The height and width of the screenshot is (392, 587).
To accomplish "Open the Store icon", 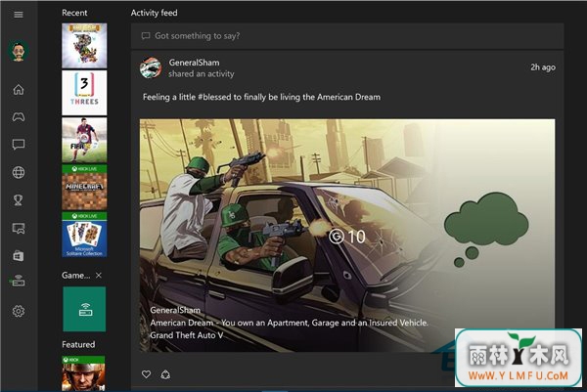I will click(x=19, y=256).
